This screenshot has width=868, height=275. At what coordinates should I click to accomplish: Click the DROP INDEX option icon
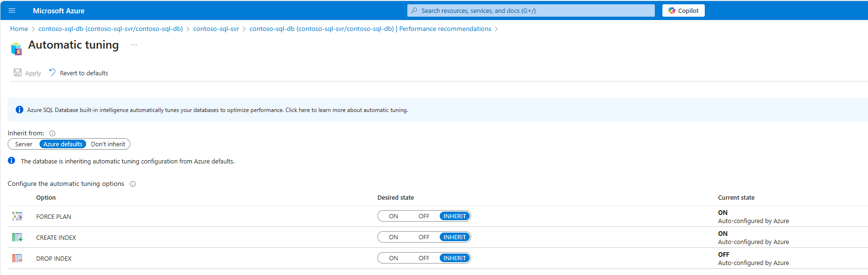pyautogui.click(x=17, y=258)
